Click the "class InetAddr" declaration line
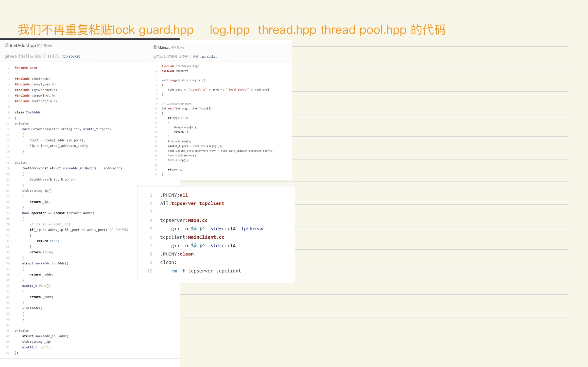The width and height of the screenshot is (588, 367). (x=28, y=112)
